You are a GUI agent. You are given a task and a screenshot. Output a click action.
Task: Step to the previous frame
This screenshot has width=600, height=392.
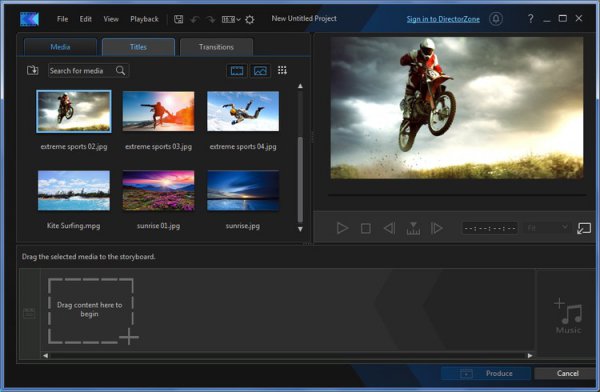click(390, 228)
